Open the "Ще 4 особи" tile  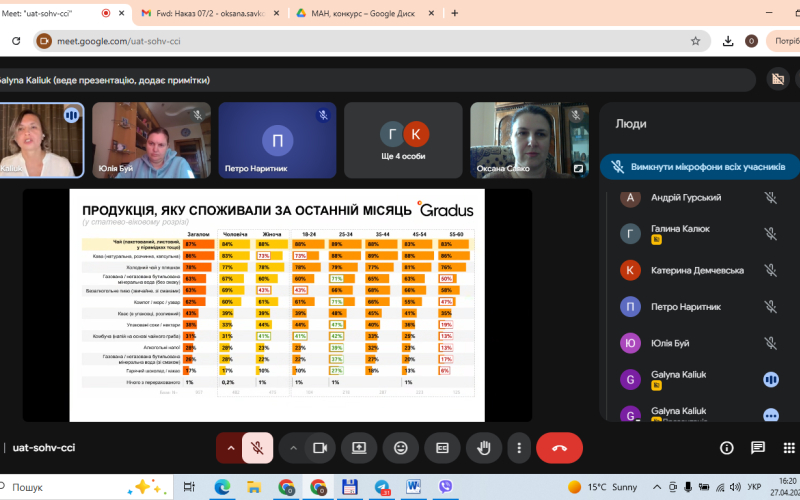(x=403, y=140)
